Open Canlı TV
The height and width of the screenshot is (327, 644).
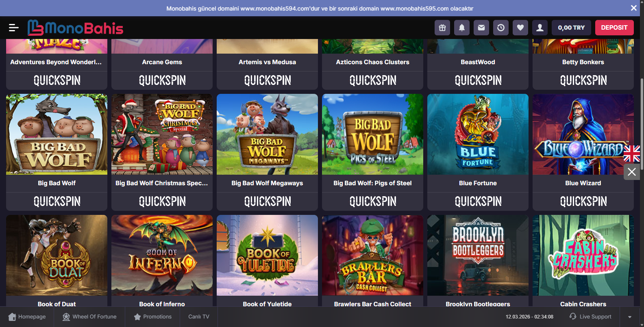[198, 317]
